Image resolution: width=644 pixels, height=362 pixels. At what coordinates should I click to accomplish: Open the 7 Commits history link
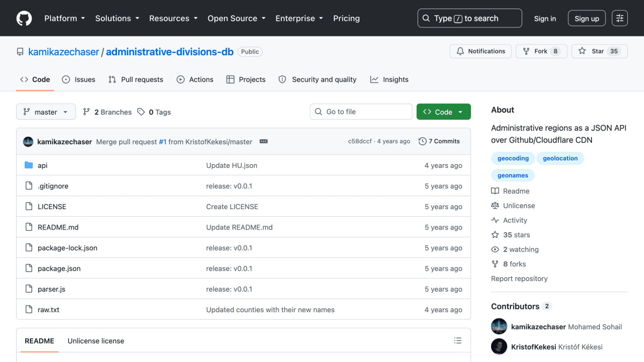[439, 142]
